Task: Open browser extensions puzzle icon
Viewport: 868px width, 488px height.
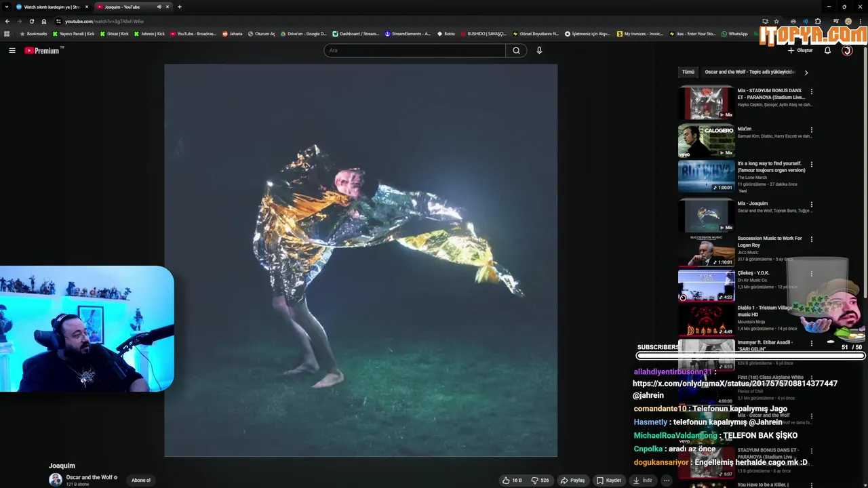Action: tap(818, 21)
